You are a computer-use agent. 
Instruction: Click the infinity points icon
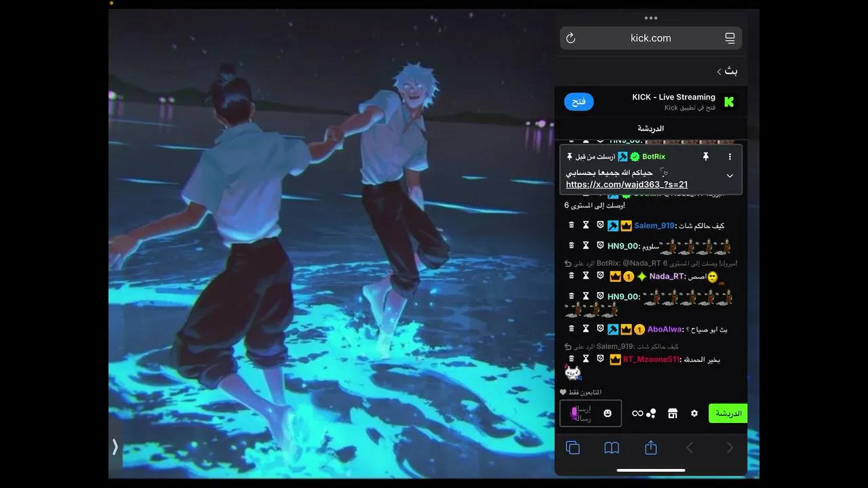637,413
